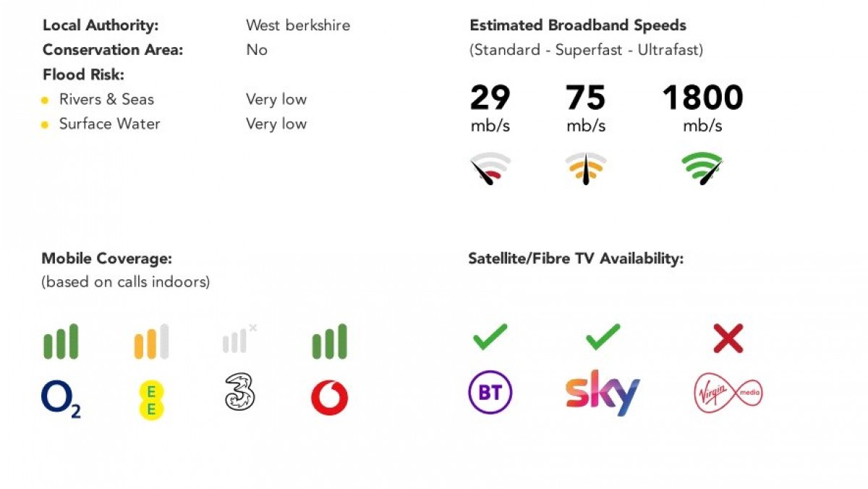868x489 pixels.
Task: Click grey no-signal bars above Three
Action: 240,339
